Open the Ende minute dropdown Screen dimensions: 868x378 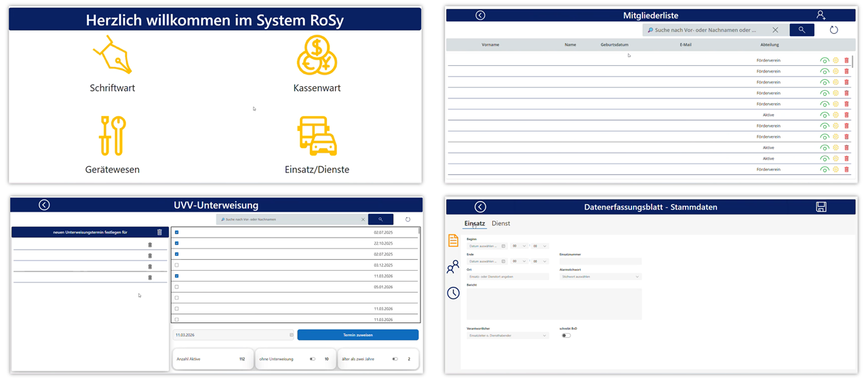pyautogui.click(x=540, y=261)
